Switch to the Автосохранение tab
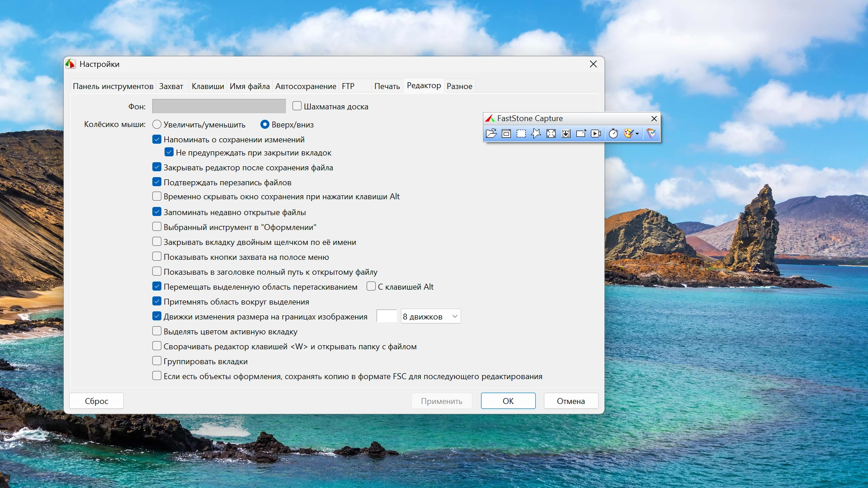 (306, 86)
